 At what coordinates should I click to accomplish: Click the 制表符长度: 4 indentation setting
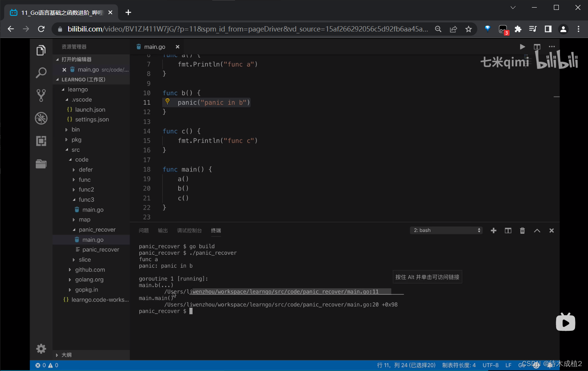pos(459,365)
